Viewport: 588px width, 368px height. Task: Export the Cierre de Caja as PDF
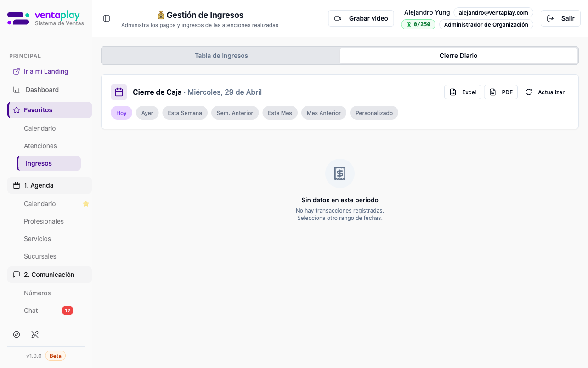(x=500, y=92)
